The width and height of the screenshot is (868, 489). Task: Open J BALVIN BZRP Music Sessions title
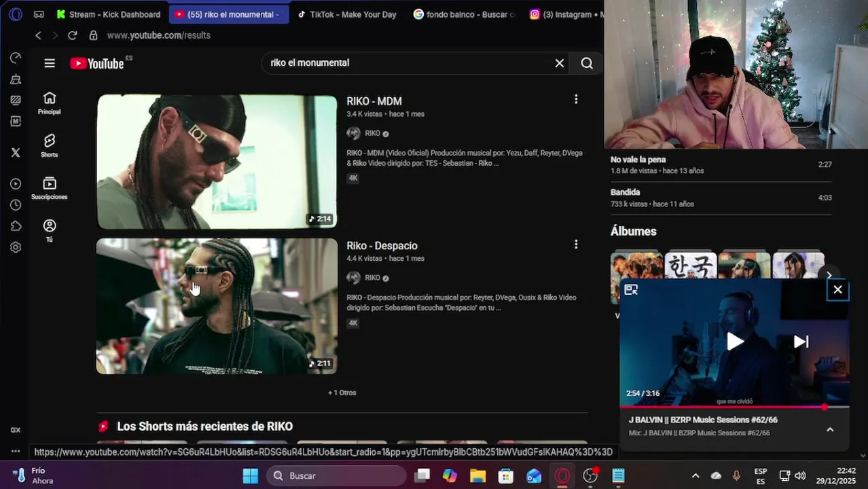pyautogui.click(x=703, y=420)
